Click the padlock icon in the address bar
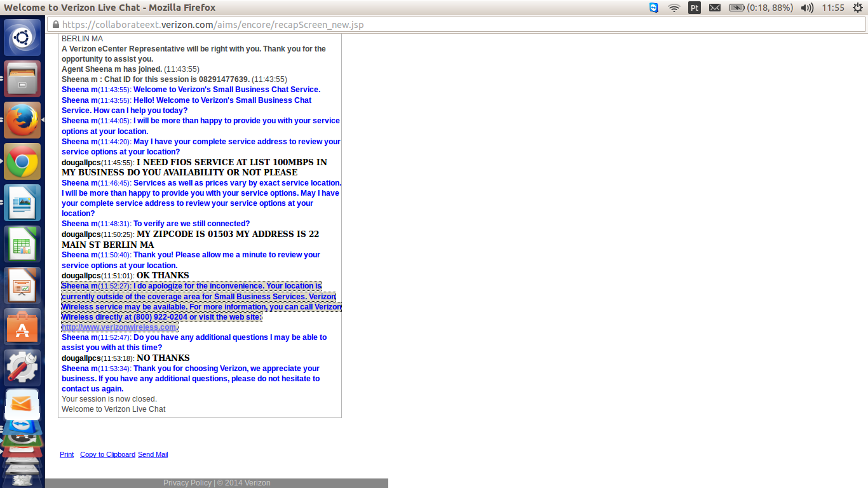The width and height of the screenshot is (868, 488). [x=56, y=25]
